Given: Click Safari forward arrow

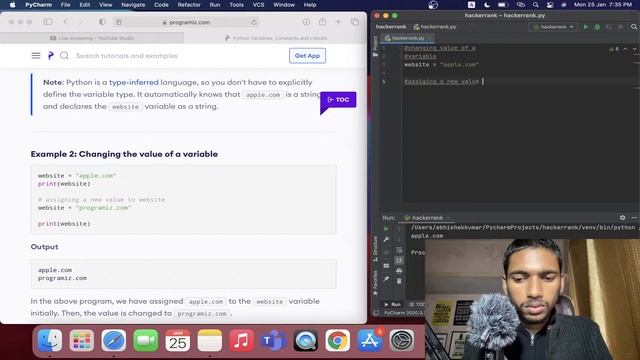Looking at the screenshot, I should pos(81,22).
